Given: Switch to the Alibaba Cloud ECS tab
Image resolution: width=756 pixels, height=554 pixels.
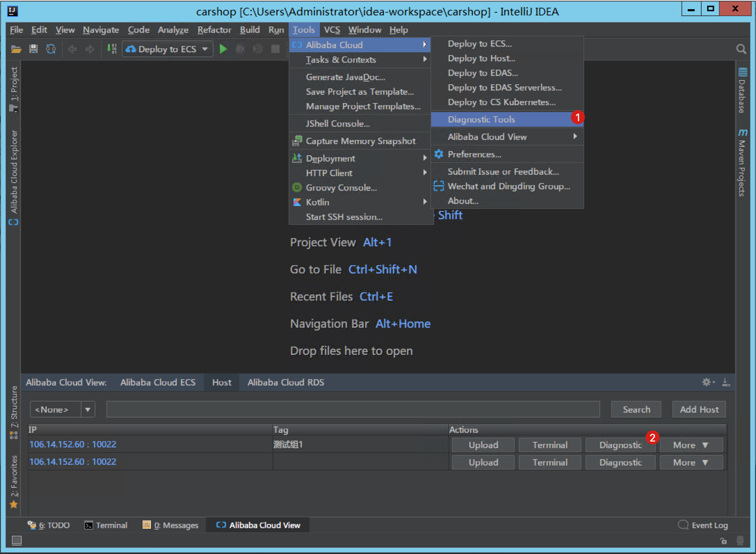Looking at the screenshot, I should pyautogui.click(x=158, y=382).
